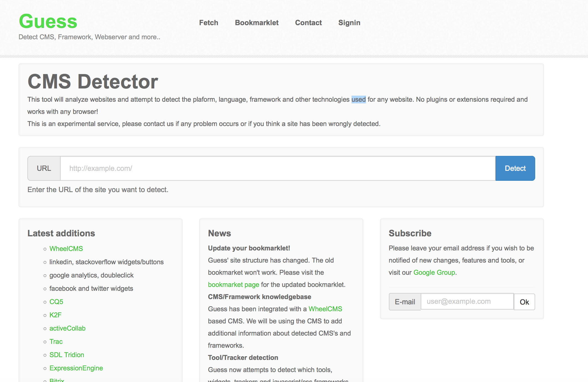Go to the Contact page

coord(308,23)
